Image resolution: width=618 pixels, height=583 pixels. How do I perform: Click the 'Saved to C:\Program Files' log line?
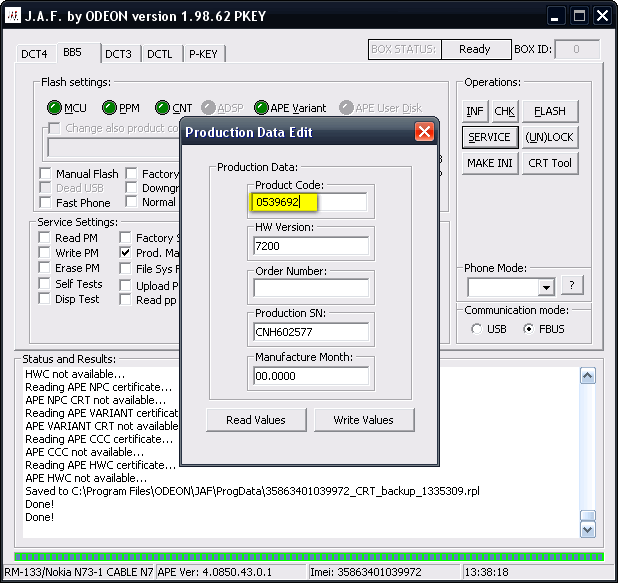click(x=252, y=491)
